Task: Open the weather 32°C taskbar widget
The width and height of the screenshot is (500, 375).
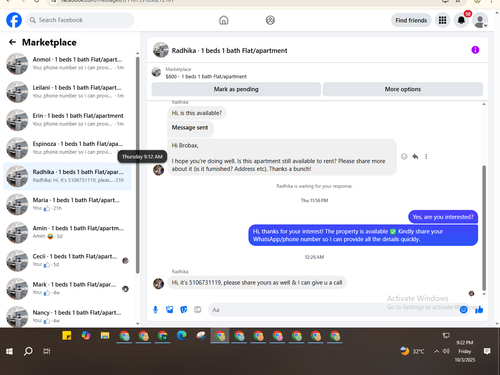Action: click(412, 351)
